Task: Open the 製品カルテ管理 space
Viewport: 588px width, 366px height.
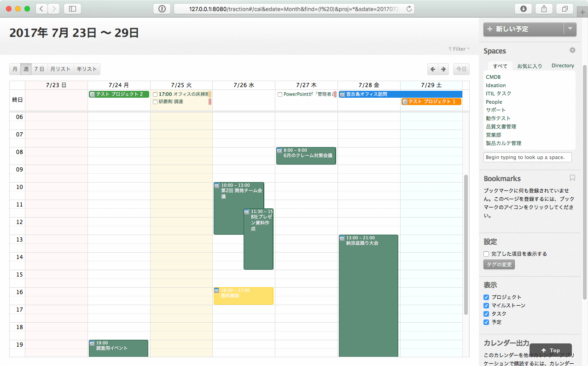Action: 504,143
